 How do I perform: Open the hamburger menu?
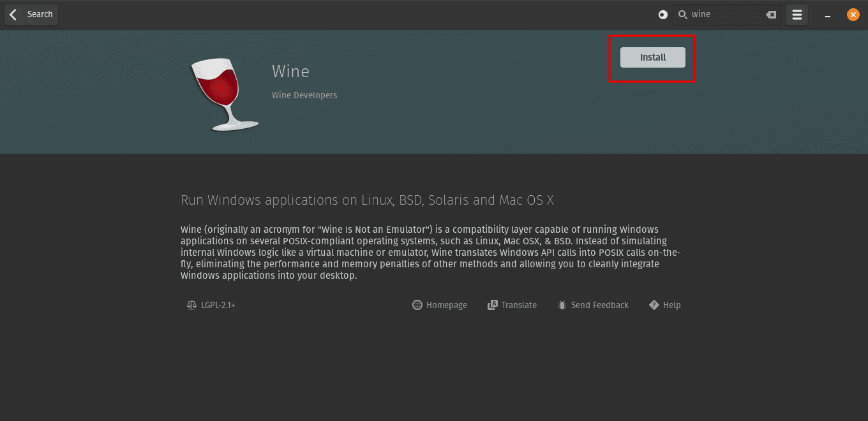tap(797, 14)
